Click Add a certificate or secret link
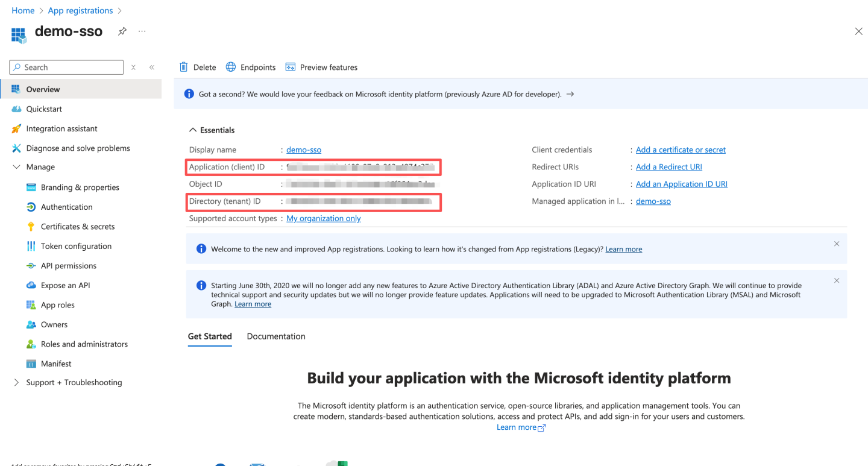 click(x=681, y=150)
